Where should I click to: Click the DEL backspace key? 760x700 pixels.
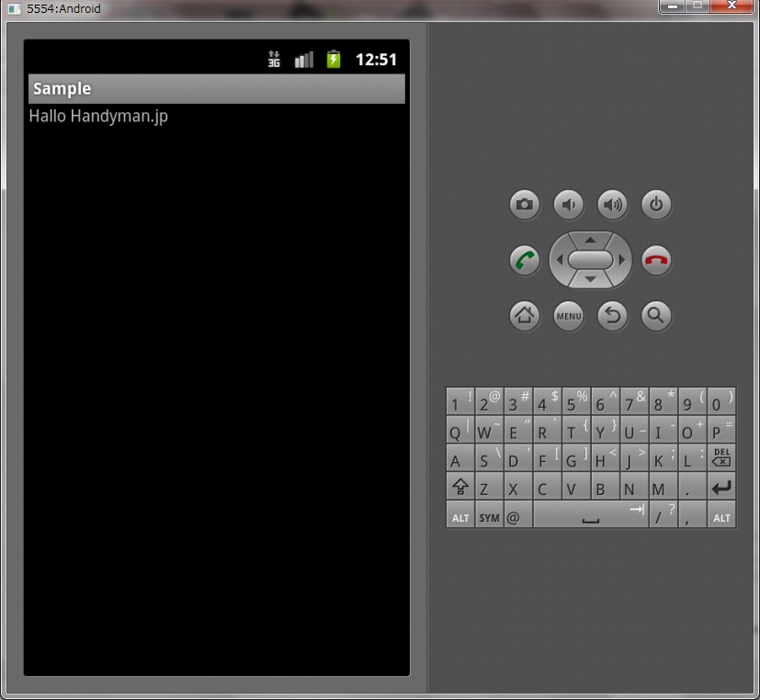pos(721,457)
